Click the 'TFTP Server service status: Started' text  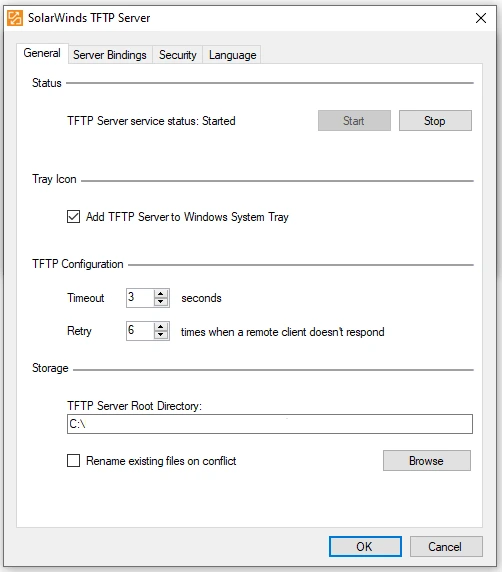pos(151,121)
